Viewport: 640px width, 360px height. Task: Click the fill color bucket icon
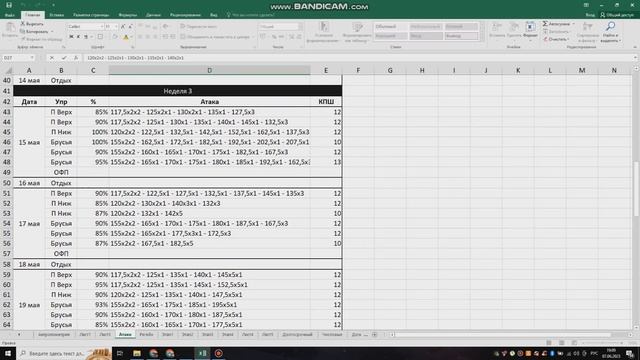pos(115,37)
